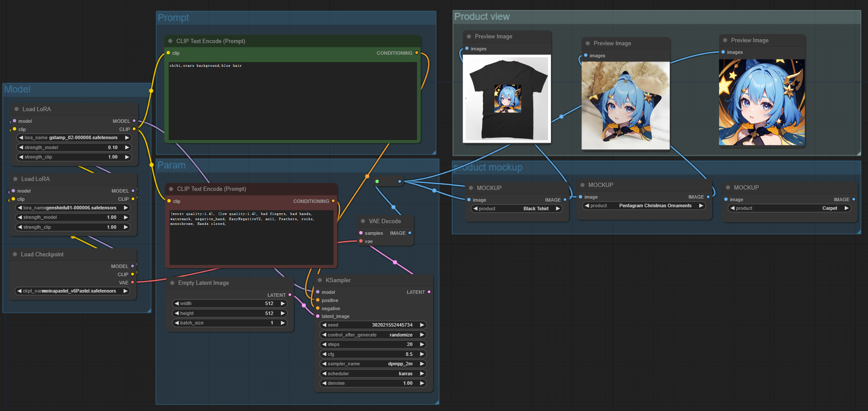Collapse the KSampler node using its title dot
868x411 pixels.
(320, 280)
